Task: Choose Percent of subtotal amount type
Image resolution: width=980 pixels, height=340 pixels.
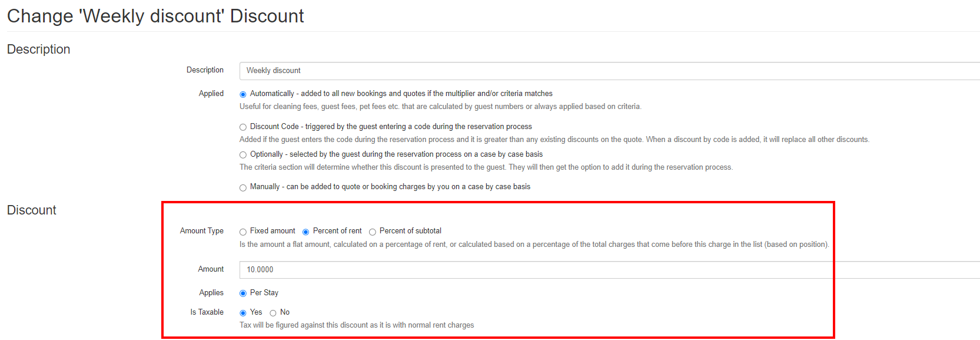Action: pos(373,232)
